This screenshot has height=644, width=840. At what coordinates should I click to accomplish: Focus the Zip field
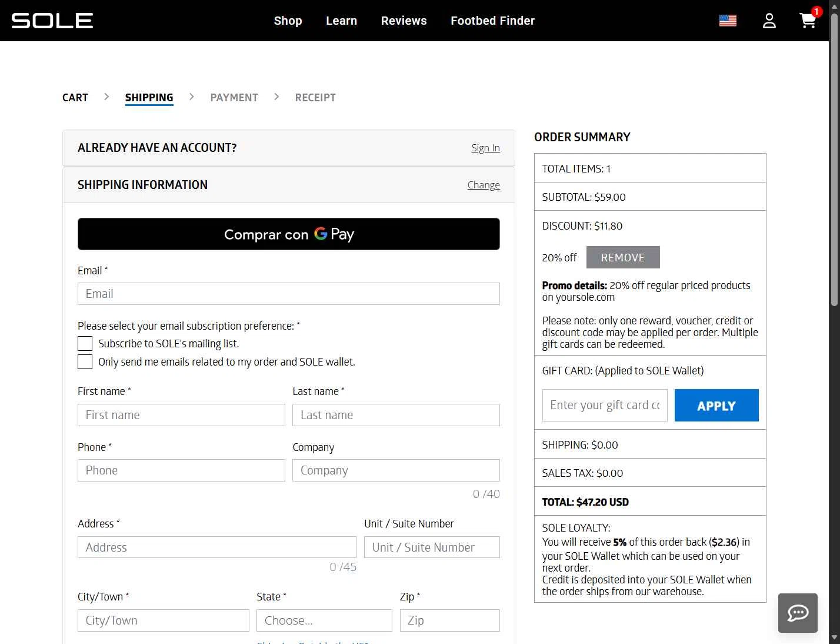tap(450, 620)
